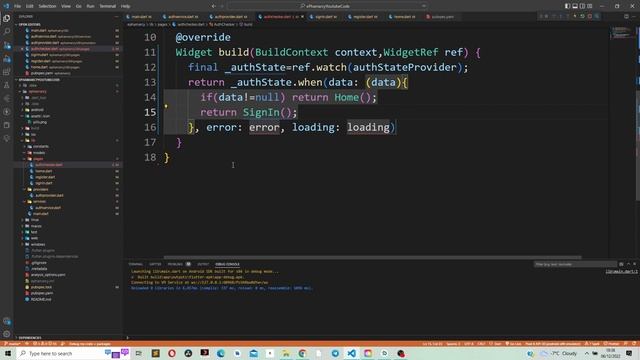Switch to the pubspec.yaml editor tab
640x360 pixels.
442,17
